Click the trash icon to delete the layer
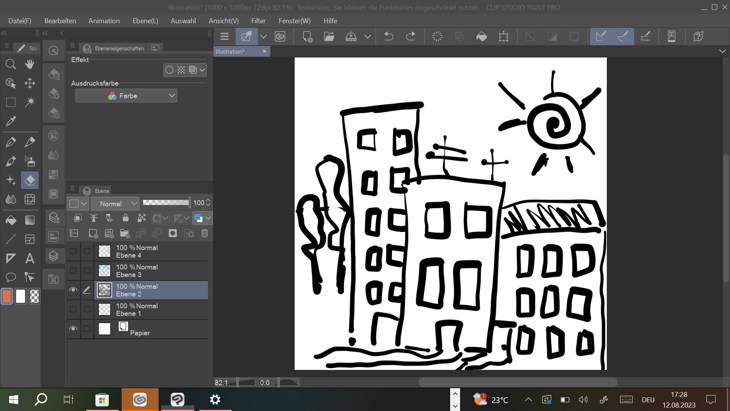The height and width of the screenshot is (411, 730). click(205, 233)
